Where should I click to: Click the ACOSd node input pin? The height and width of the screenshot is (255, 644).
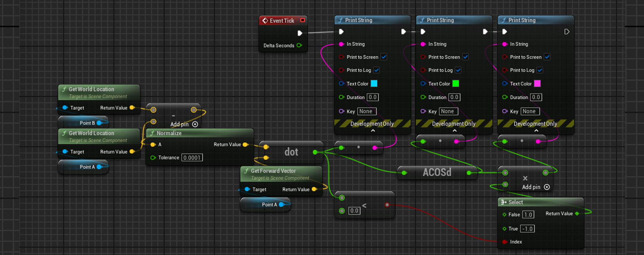tap(404, 173)
